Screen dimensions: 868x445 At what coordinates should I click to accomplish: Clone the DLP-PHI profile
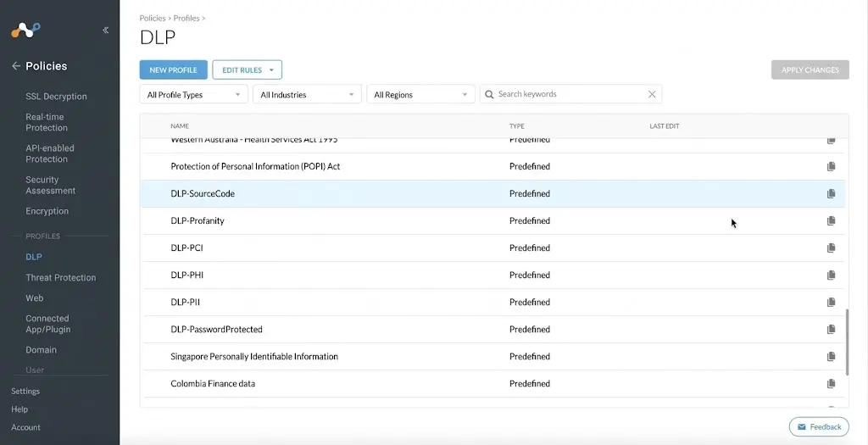point(831,275)
